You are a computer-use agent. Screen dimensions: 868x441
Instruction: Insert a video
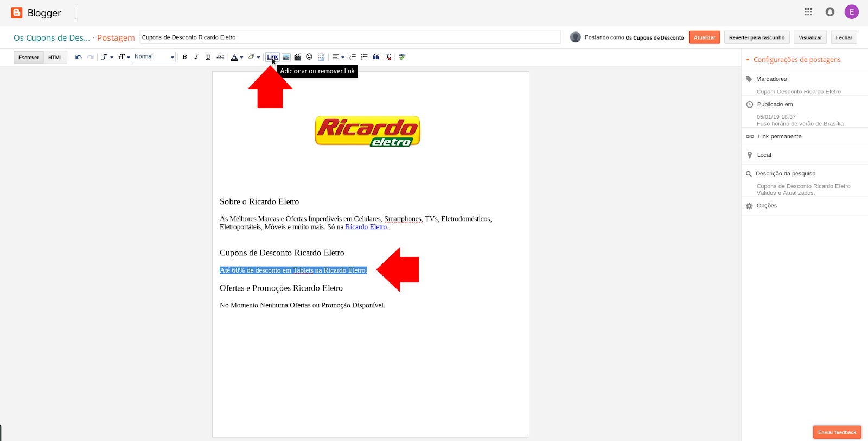pos(298,57)
